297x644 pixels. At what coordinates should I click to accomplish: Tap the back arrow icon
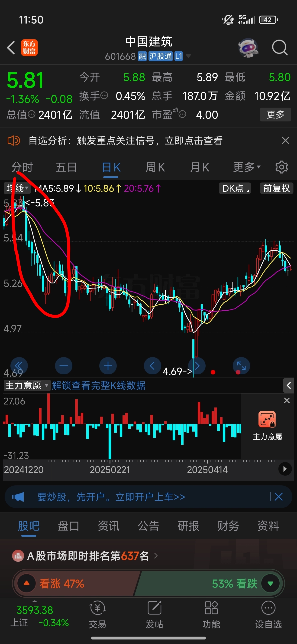(x=11, y=47)
